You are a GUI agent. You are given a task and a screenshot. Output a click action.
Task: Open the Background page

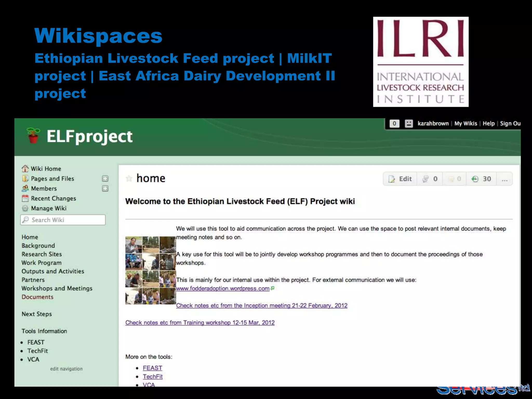(38, 245)
